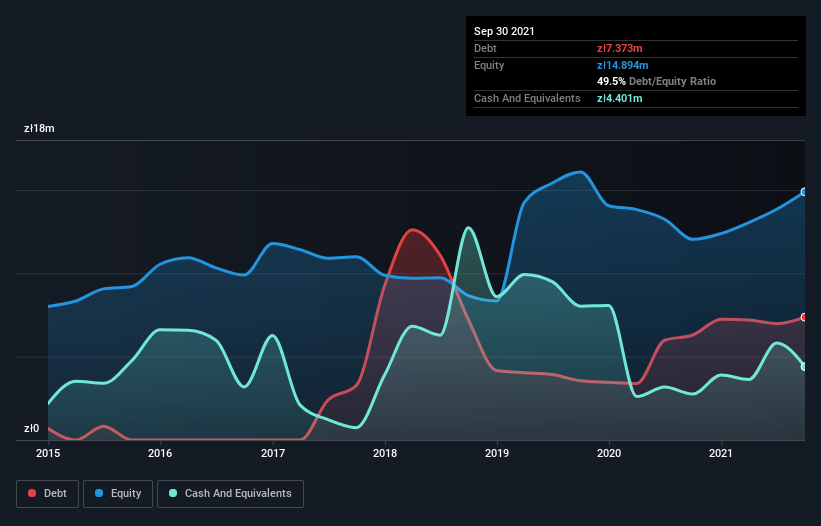
Task: Click the teal Cash end-point marker
Action: click(804, 366)
